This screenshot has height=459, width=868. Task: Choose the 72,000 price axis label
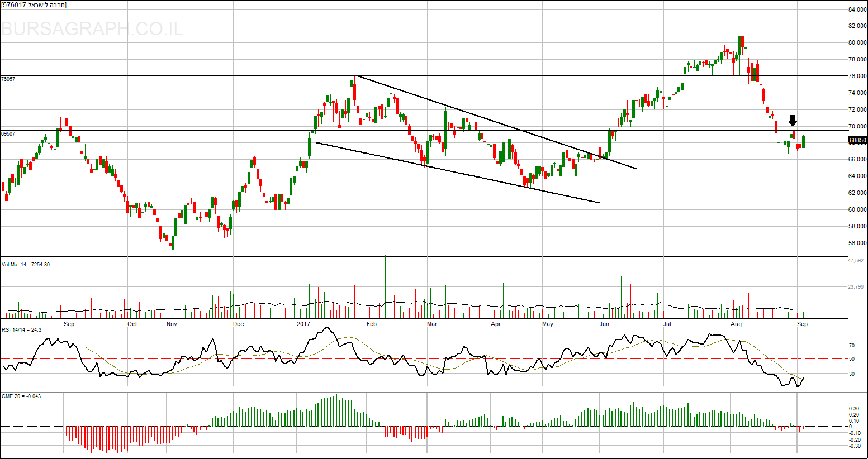(x=857, y=110)
